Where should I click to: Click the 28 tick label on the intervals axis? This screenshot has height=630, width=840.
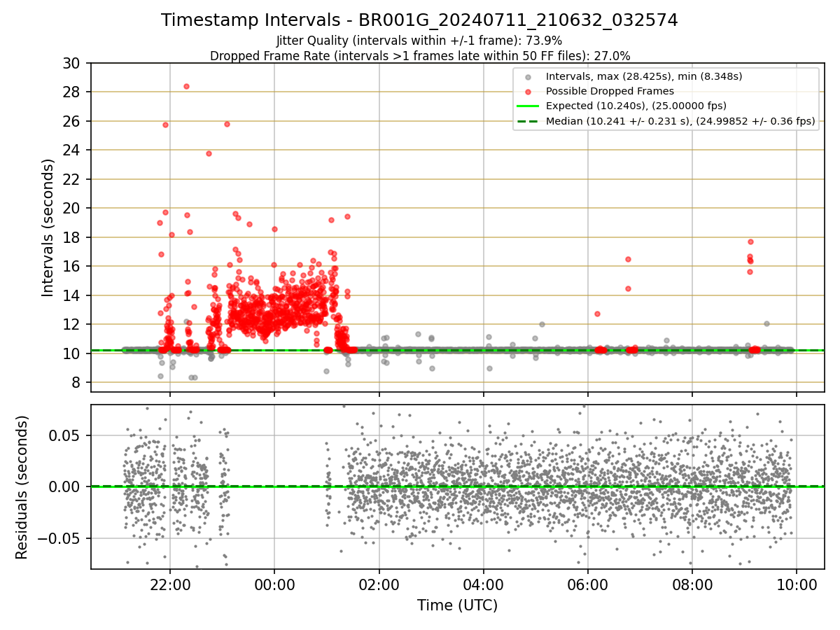click(x=73, y=92)
